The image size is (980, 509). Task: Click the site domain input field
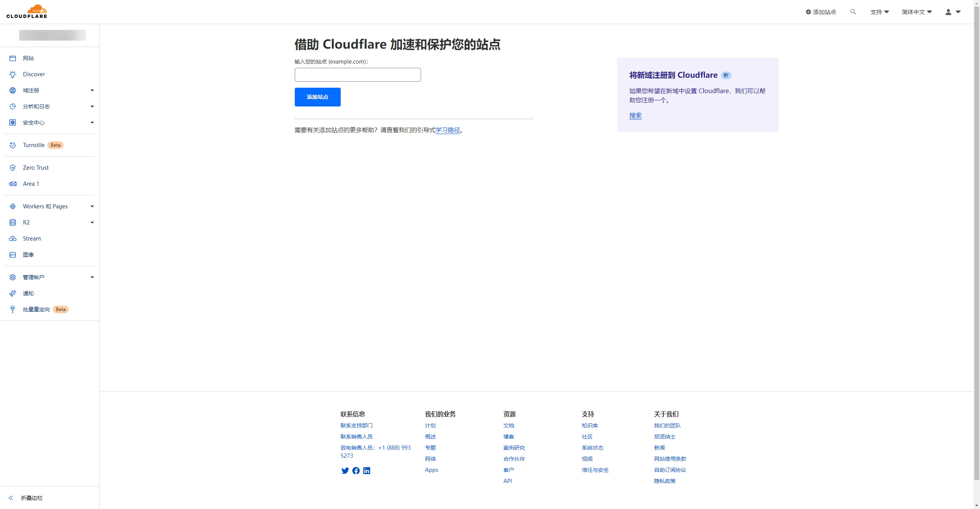click(x=358, y=75)
